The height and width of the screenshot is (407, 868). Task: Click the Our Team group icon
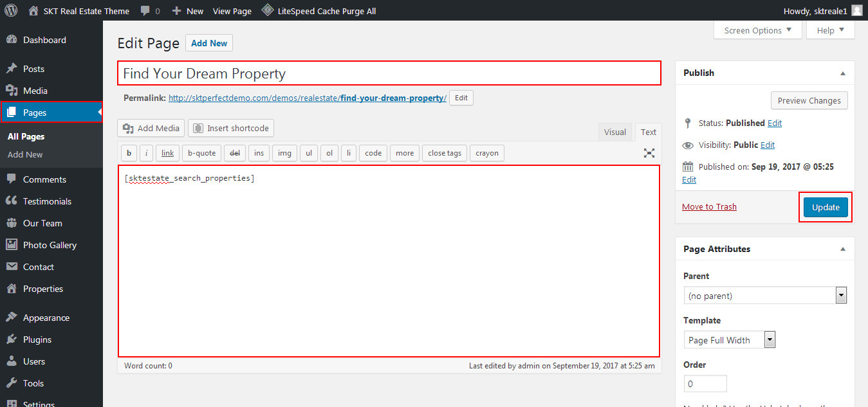(12, 223)
